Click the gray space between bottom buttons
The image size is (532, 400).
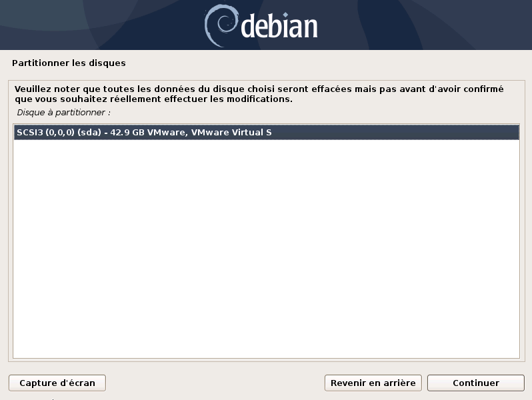click(215, 383)
